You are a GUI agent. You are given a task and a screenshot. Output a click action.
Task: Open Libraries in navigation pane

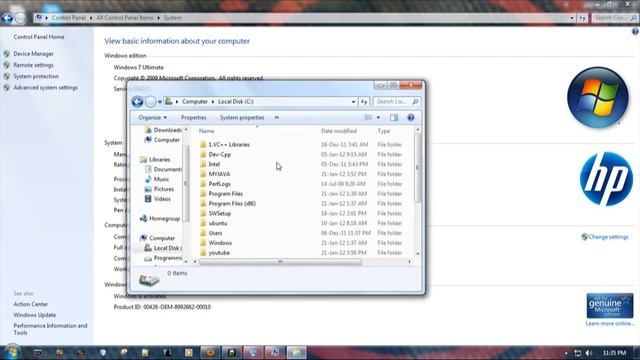155,160
